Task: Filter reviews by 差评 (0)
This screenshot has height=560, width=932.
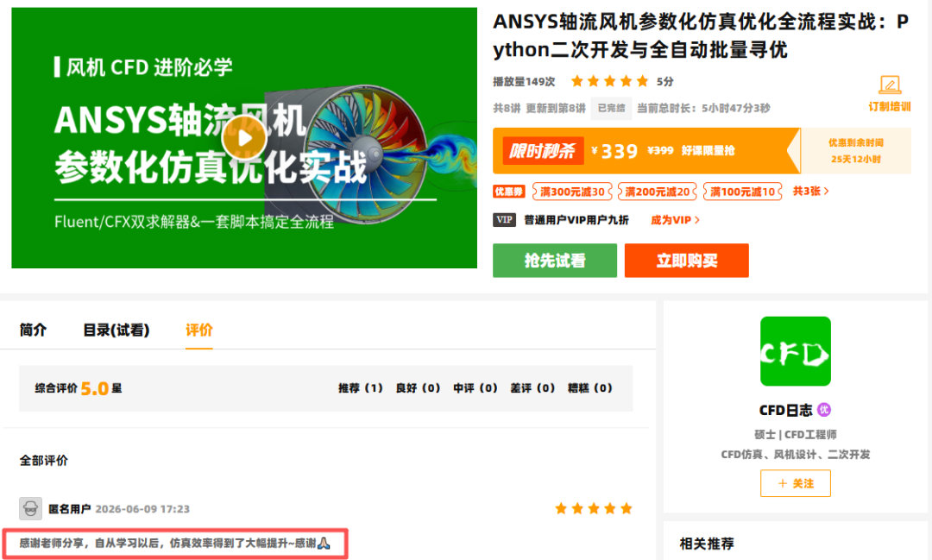Action: click(532, 388)
